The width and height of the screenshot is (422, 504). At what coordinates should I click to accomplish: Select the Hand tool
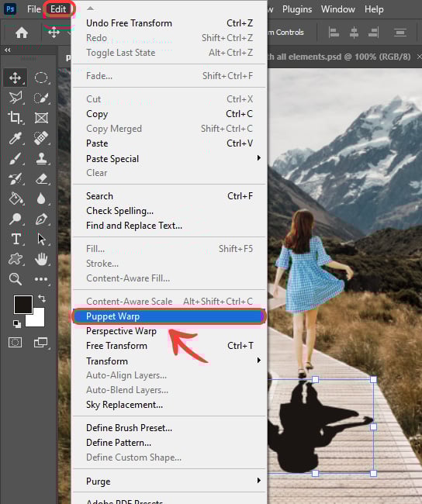point(41,259)
